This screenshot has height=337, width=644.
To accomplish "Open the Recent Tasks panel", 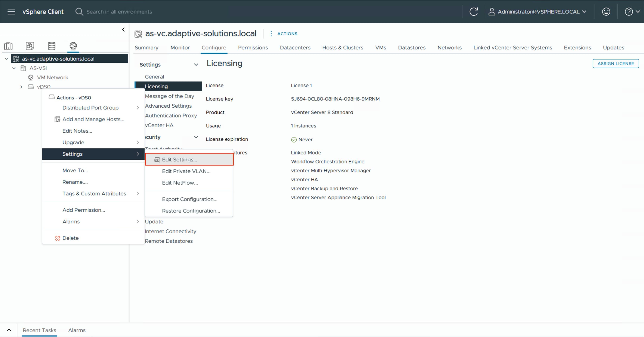I will point(39,330).
